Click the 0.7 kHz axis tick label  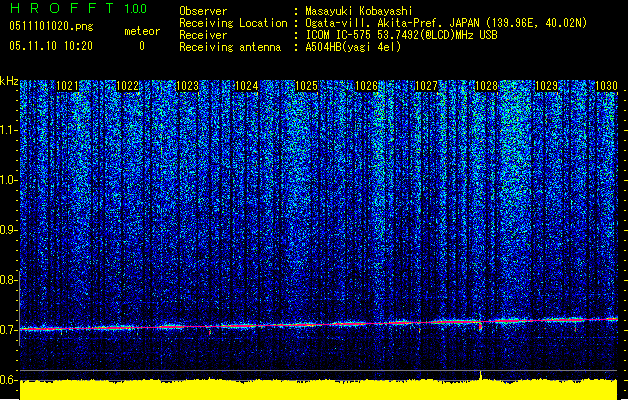[9, 330]
